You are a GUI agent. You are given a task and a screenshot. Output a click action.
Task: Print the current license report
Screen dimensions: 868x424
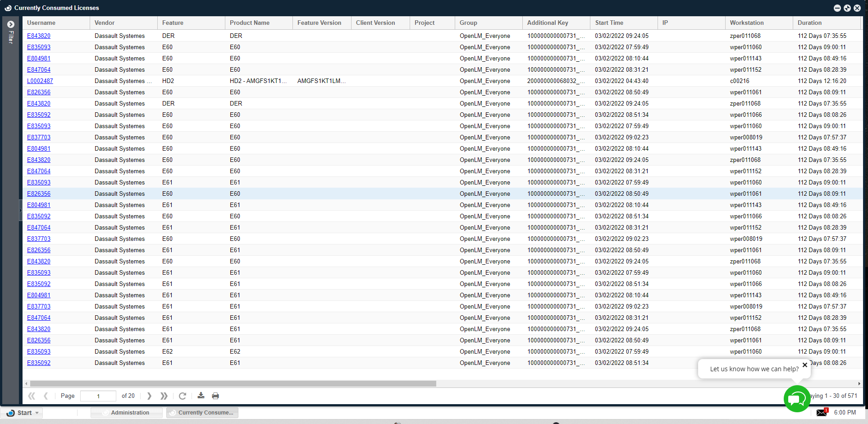pyautogui.click(x=215, y=396)
